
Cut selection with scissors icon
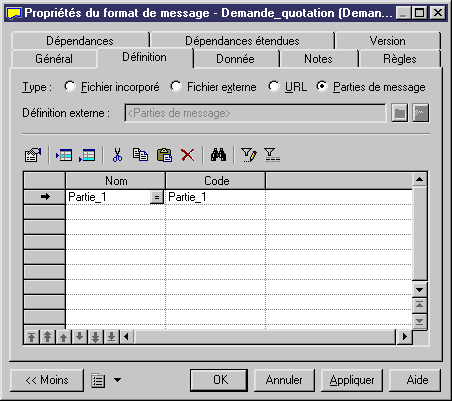(117, 155)
